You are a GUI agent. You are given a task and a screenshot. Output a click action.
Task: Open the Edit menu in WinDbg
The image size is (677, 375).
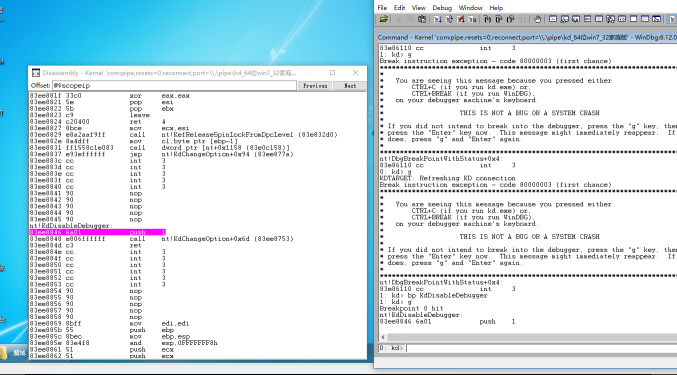[399, 8]
